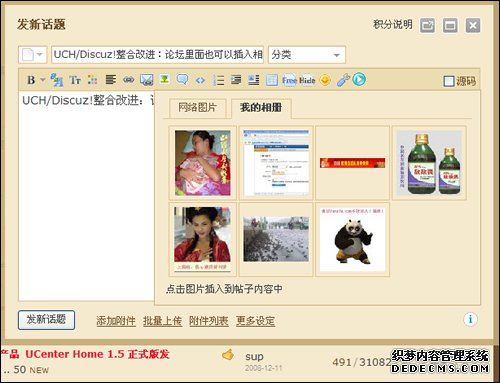Click the insert image toolbar icon
Viewport: 500px width, 383px height.
164,79
